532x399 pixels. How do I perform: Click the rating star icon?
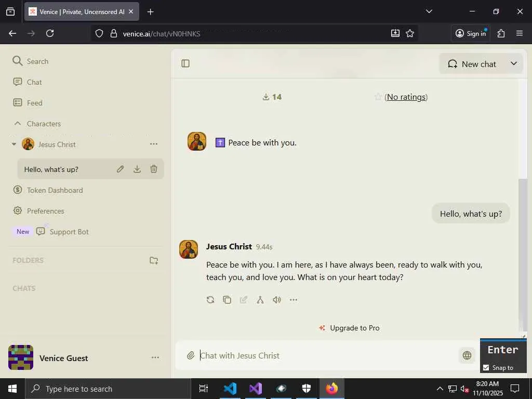tap(378, 97)
